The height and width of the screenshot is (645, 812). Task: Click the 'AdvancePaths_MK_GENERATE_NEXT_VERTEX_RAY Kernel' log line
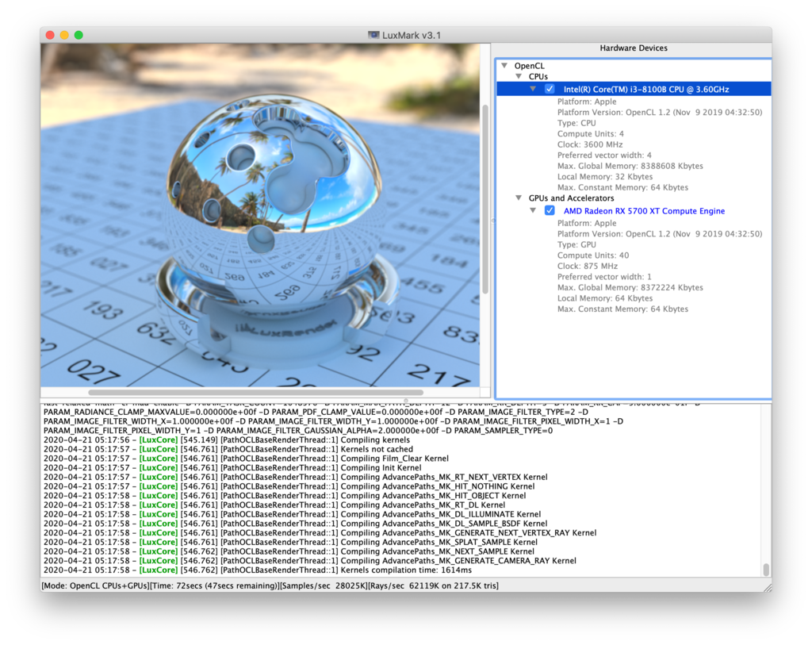click(x=320, y=532)
